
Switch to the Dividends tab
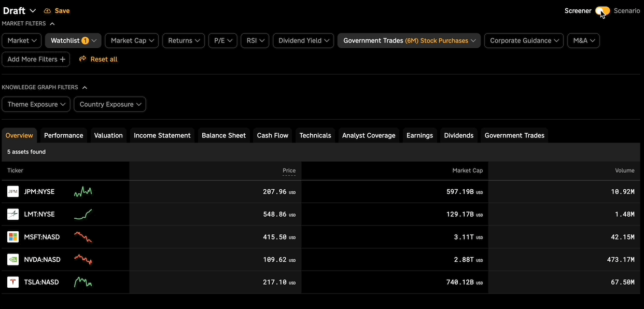[459, 135]
